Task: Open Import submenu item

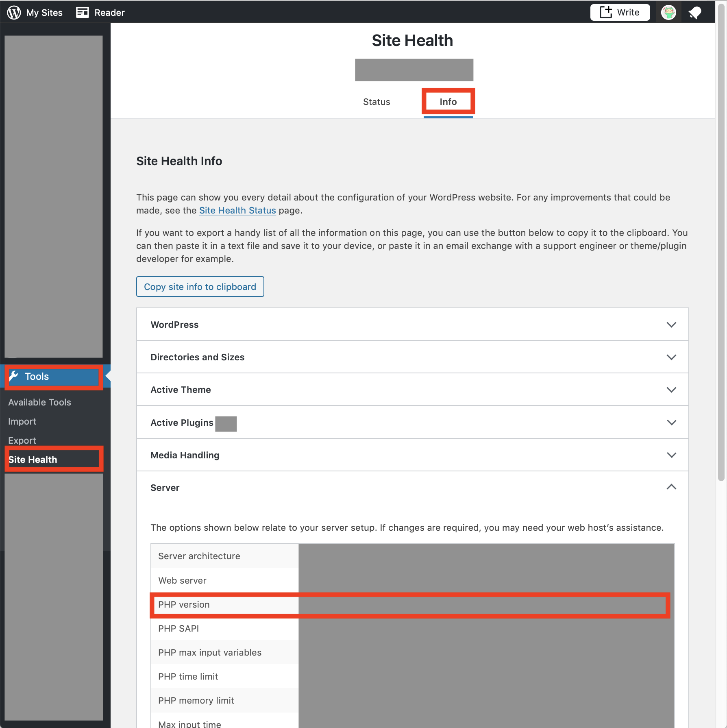Action: tap(22, 421)
